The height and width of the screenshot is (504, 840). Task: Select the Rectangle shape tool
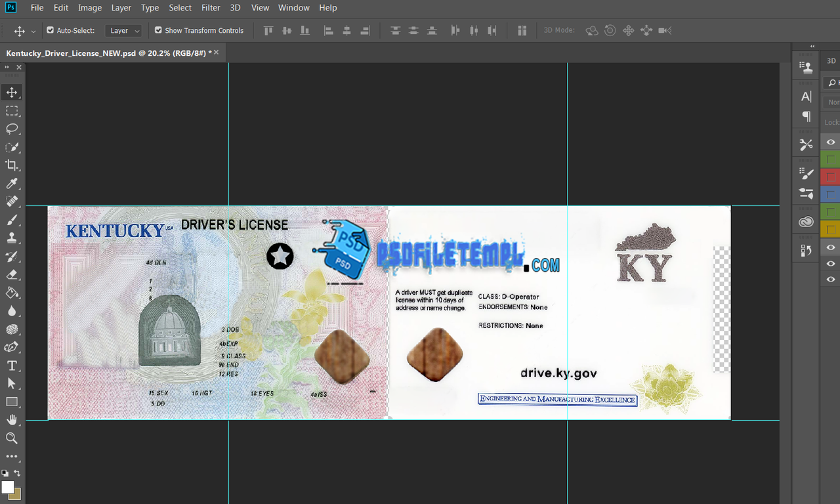tap(12, 402)
